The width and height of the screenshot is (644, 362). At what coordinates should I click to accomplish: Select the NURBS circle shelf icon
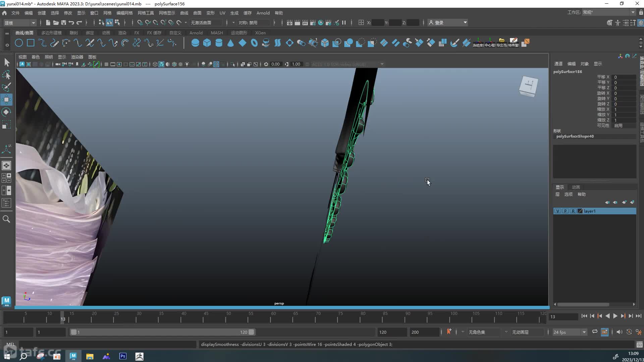(x=19, y=43)
